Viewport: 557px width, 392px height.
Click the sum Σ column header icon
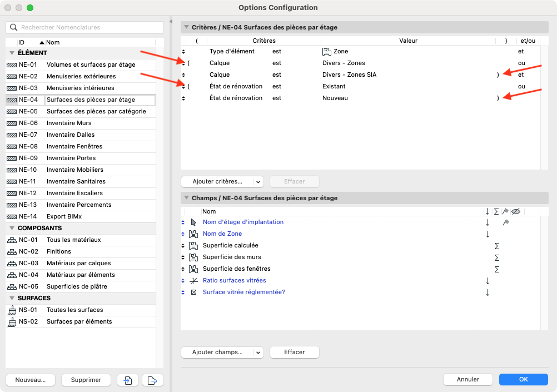click(496, 211)
